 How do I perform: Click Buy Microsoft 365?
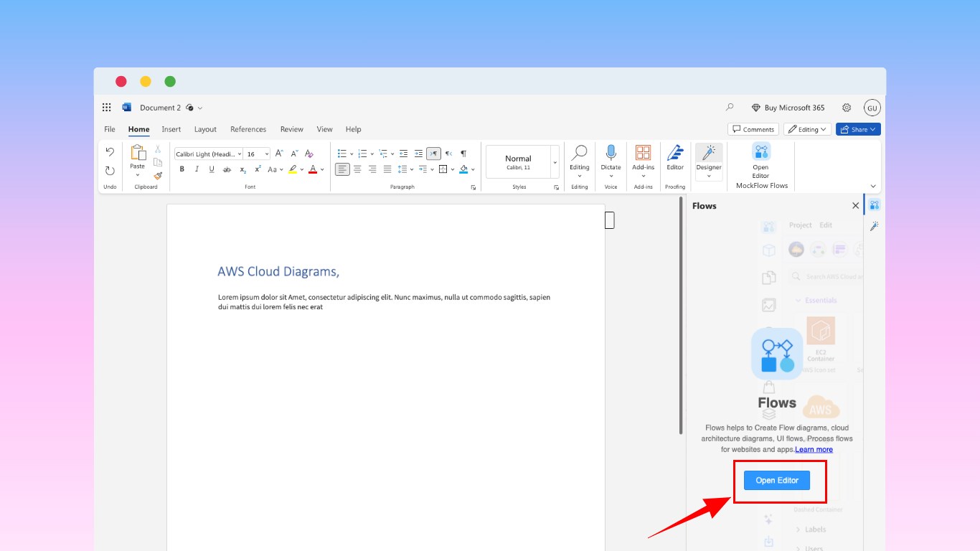coord(788,108)
